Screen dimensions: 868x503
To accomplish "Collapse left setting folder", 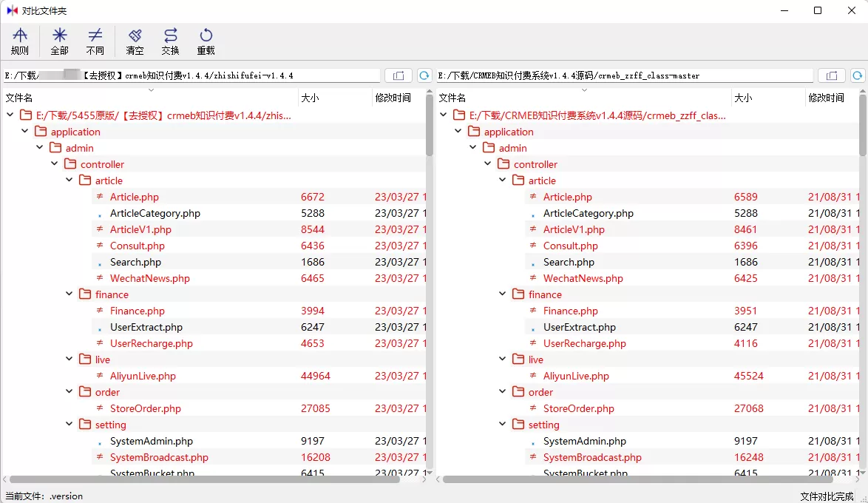I will (69, 424).
